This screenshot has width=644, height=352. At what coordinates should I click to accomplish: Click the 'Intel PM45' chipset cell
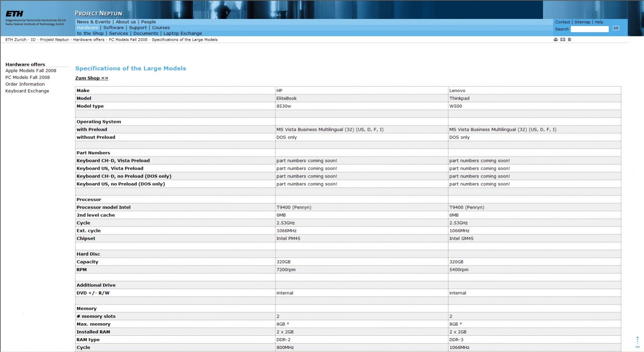click(x=362, y=239)
